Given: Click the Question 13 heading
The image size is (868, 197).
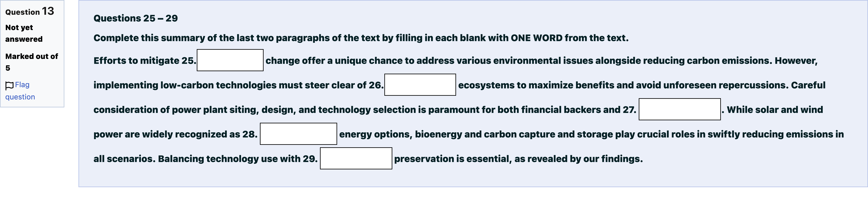Looking at the screenshot, I should point(30,12).
